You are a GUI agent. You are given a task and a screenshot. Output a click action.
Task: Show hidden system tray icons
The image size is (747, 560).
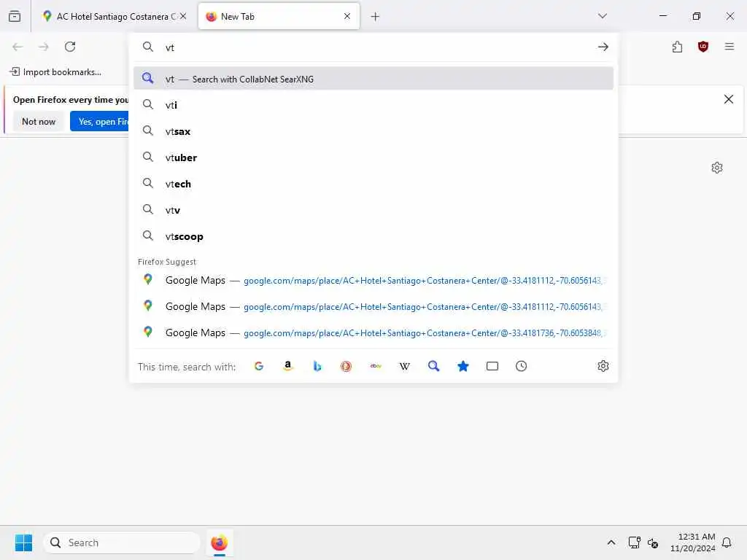point(611,542)
